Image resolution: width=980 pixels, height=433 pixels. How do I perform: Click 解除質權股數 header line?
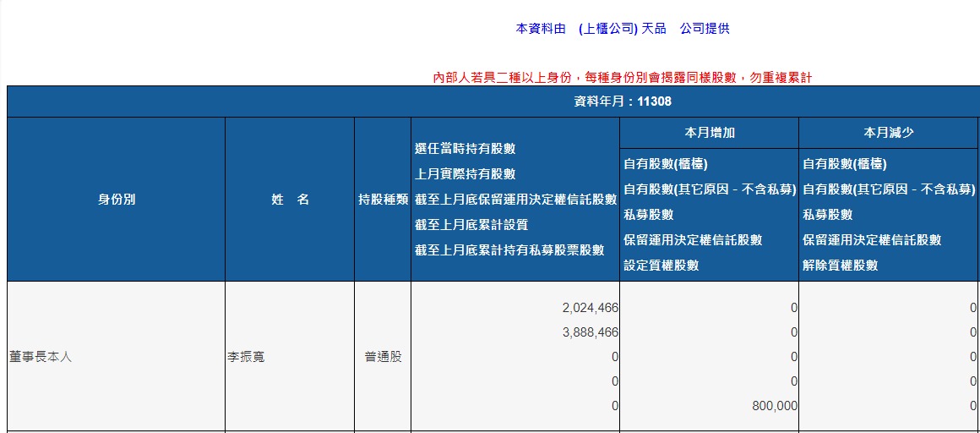coord(840,266)
